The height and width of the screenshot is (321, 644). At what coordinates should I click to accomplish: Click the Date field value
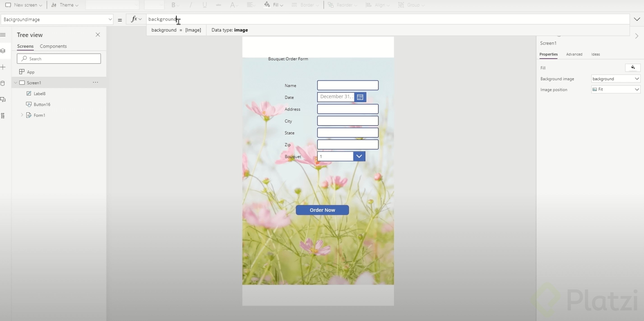click(x=336, y=97)
